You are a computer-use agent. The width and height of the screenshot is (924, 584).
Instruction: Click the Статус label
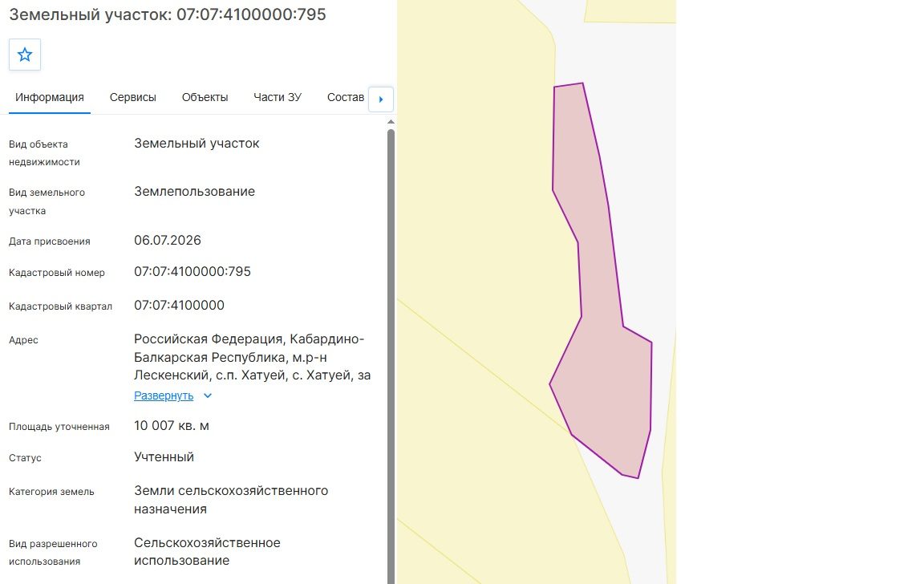[x=25, y=458]
